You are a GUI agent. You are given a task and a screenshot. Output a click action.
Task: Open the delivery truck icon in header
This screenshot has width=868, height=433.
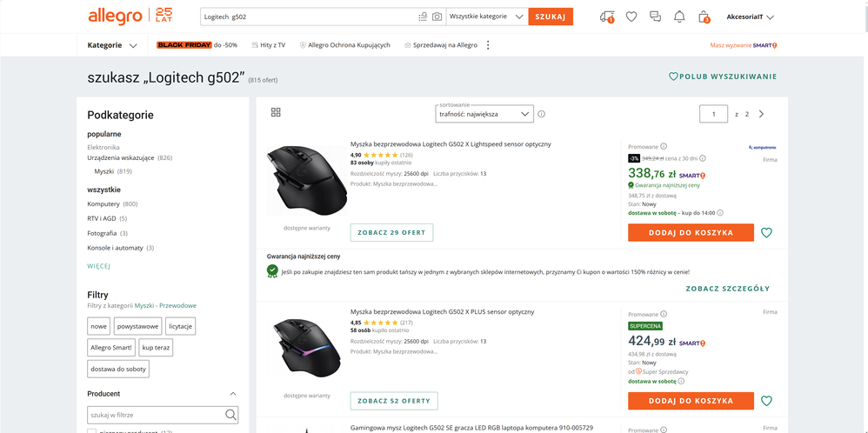(607, 17)
